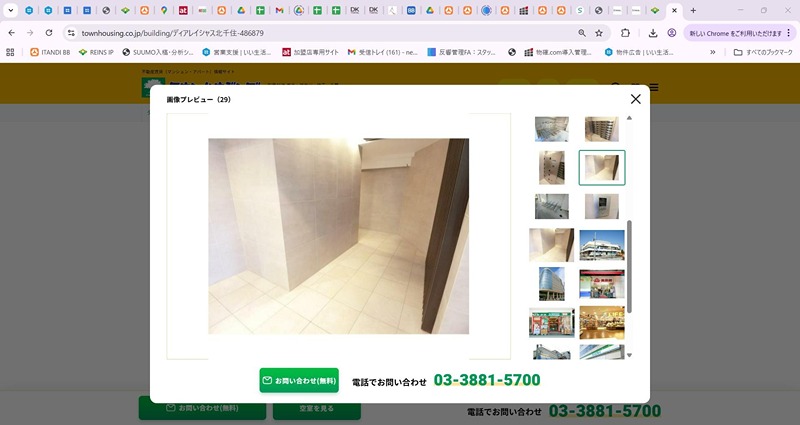800x425 pixels.
Task: Open the zoom magnifier icon in the address bar
Action: pyautogui.click(x=582, y=33)
